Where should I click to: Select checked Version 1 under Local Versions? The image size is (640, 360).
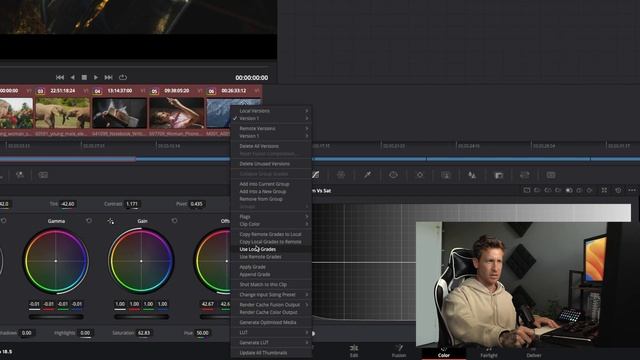click(271, 118)
